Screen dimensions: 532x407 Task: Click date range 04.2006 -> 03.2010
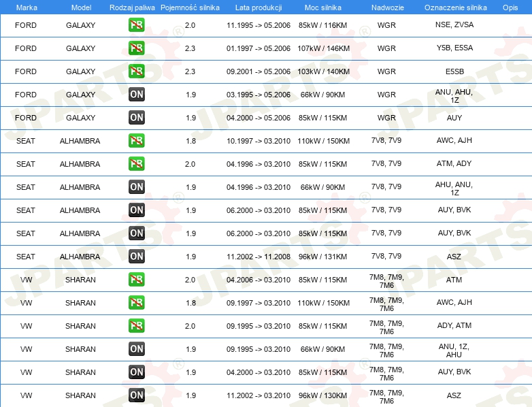point(259,279)
